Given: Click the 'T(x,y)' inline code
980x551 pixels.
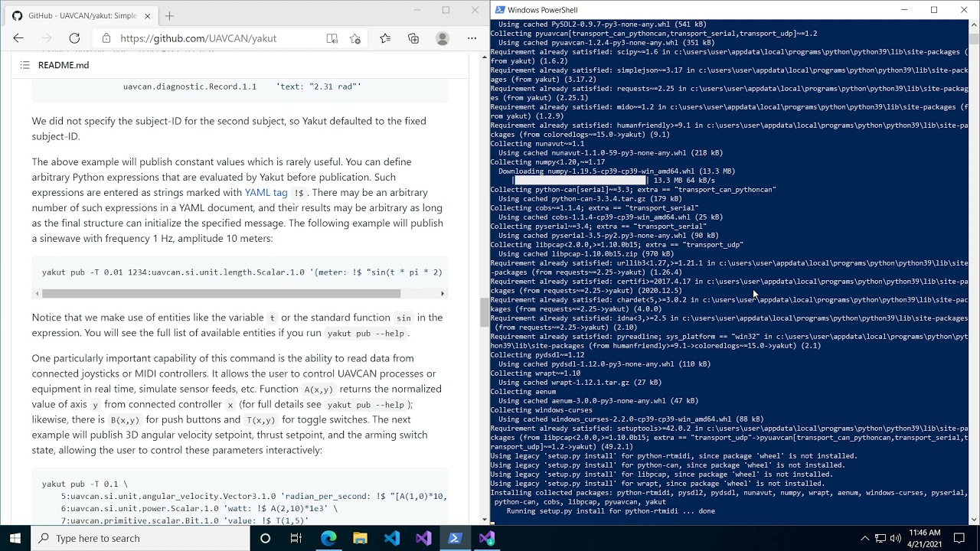Looking at the screenshot, I should pos(260,420).
